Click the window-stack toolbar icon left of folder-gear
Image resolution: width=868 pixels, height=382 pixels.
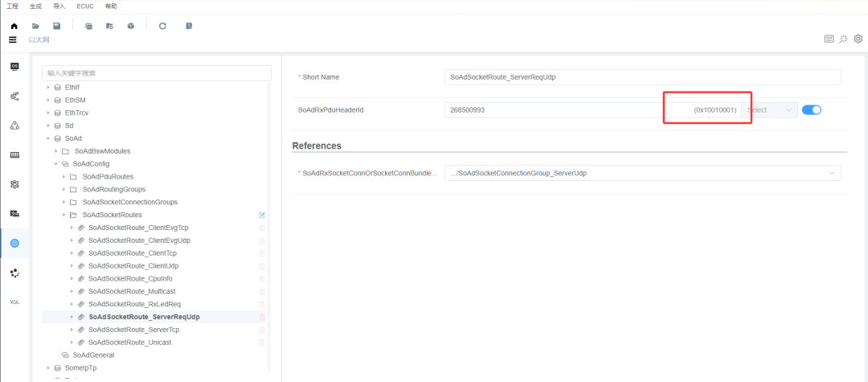[x=88, y=26]
